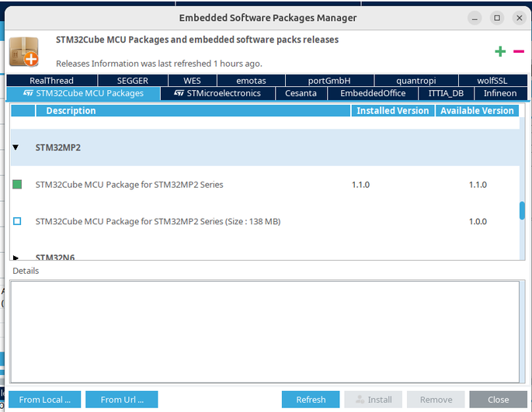Click the Description column header
The image size is (532, 412).
[x=193, y=110]
